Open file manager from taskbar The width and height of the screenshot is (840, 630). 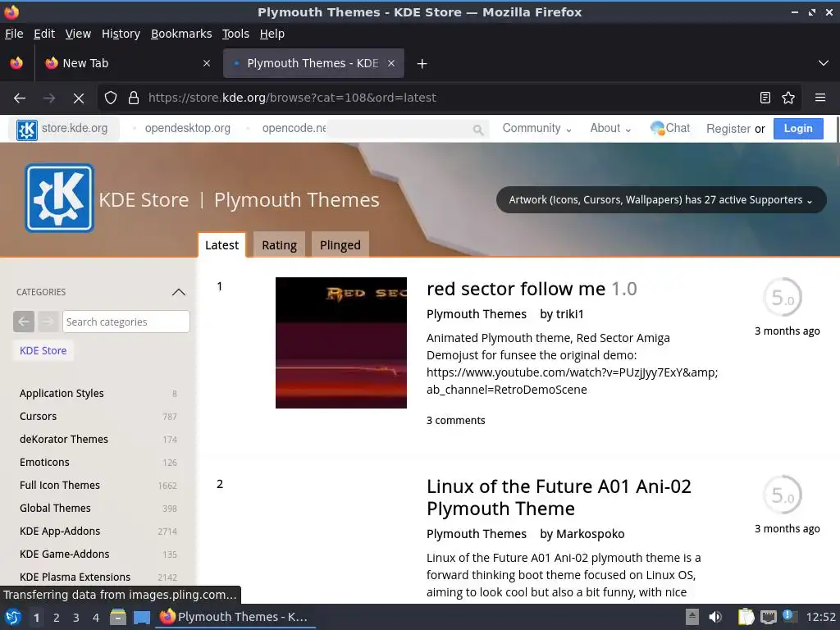click(118, 617)
